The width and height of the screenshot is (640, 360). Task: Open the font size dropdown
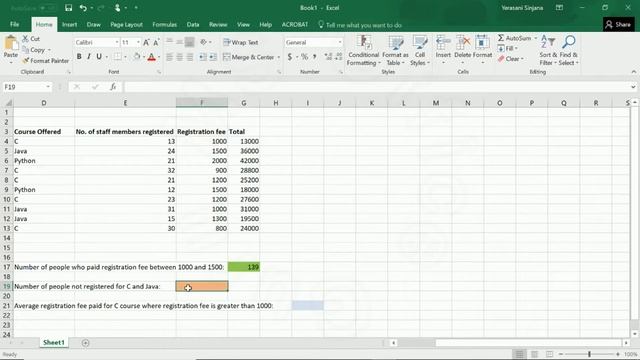pyautogui.click(x=138, y=42)
